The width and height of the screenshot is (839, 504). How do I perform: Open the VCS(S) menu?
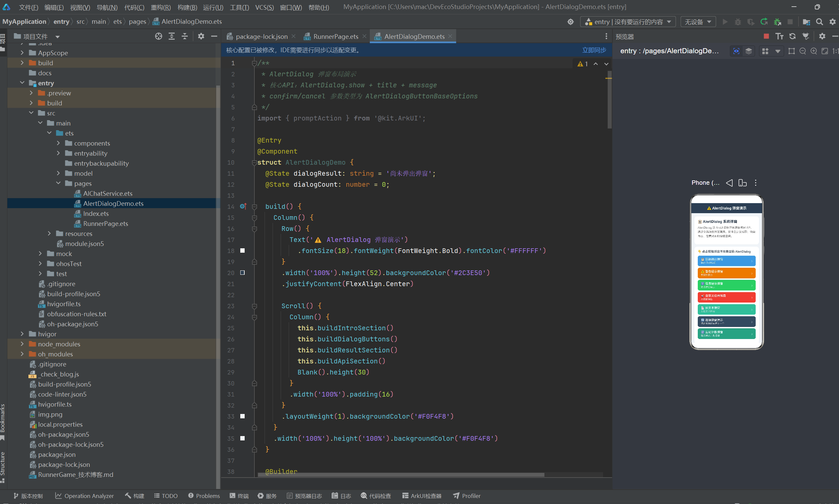click(264, 7)
